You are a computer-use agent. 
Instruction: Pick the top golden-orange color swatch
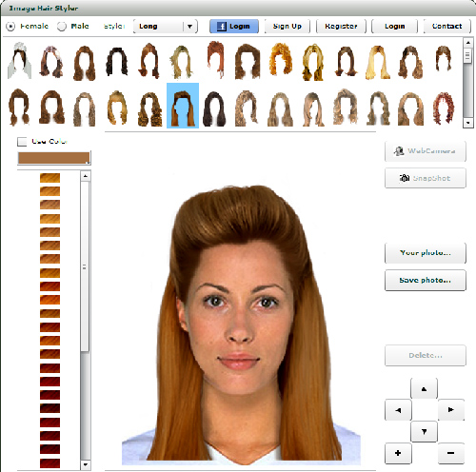tap(50, 178)
